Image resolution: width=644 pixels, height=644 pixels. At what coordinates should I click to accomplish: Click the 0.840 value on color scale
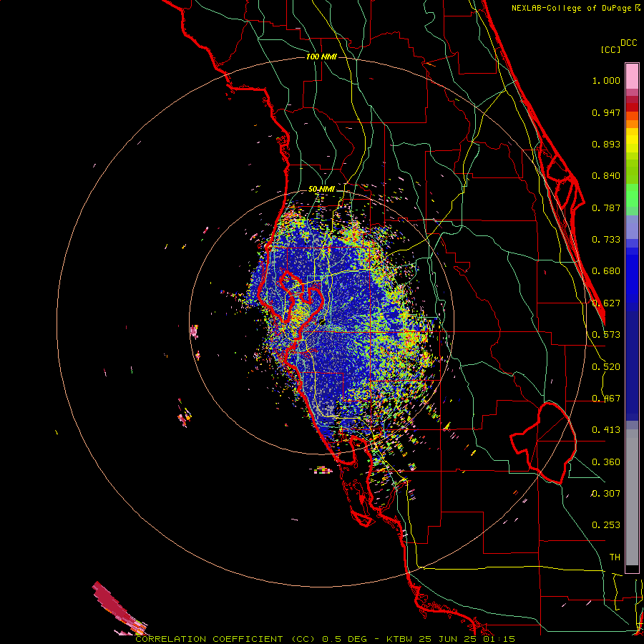[x=606, y=176]
